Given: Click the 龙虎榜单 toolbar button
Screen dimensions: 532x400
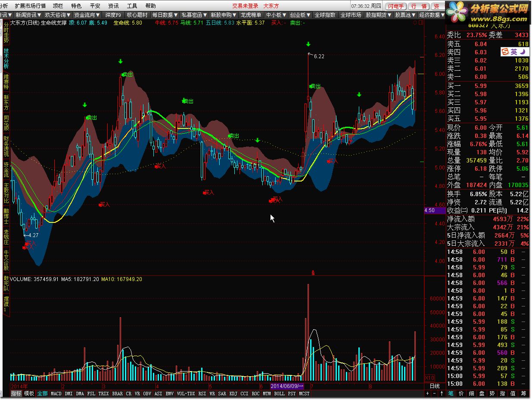Looking at the screenshot, I should (x=251, y=15).
